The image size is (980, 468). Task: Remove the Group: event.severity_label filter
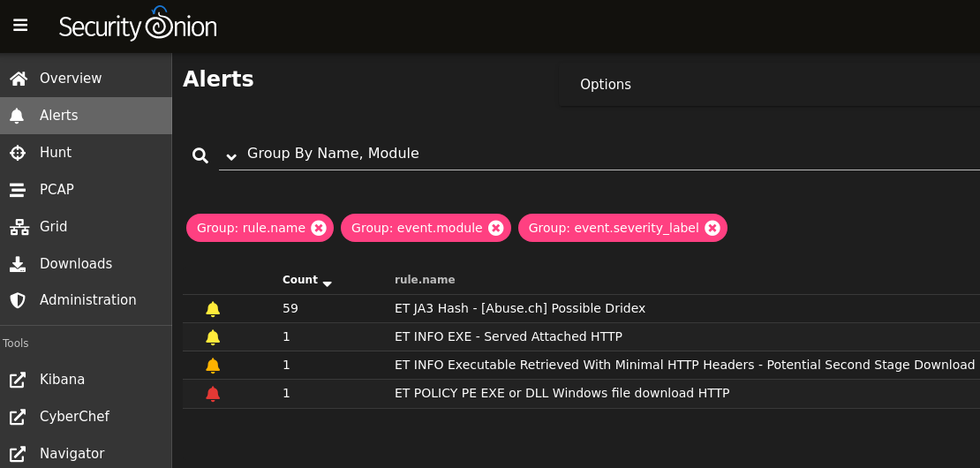click(x=712, y=228)
